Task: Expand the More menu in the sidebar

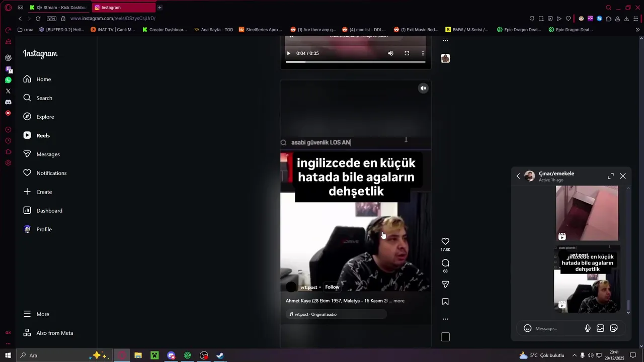Action: click(x=36, y=314)
